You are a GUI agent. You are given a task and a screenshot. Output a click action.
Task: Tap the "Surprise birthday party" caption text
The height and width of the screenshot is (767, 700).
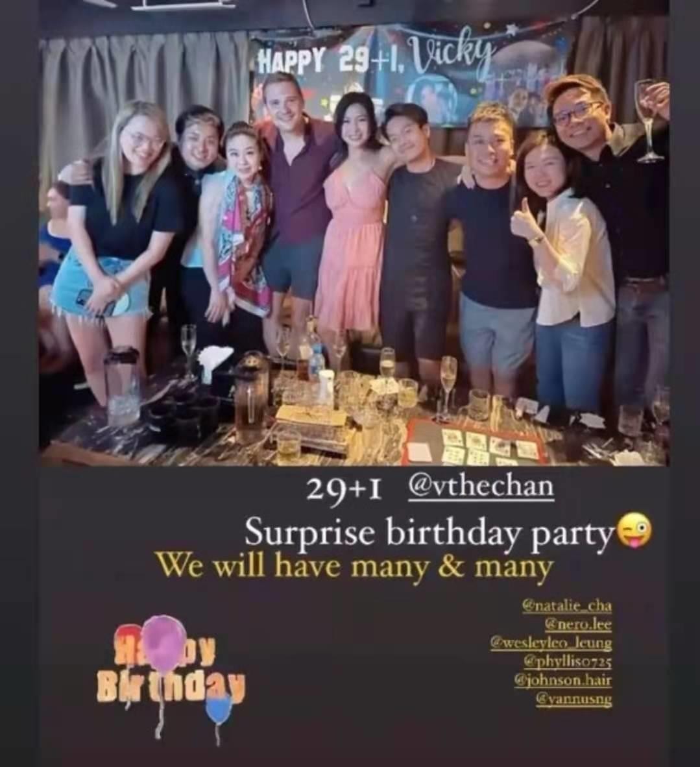point(429,531)
